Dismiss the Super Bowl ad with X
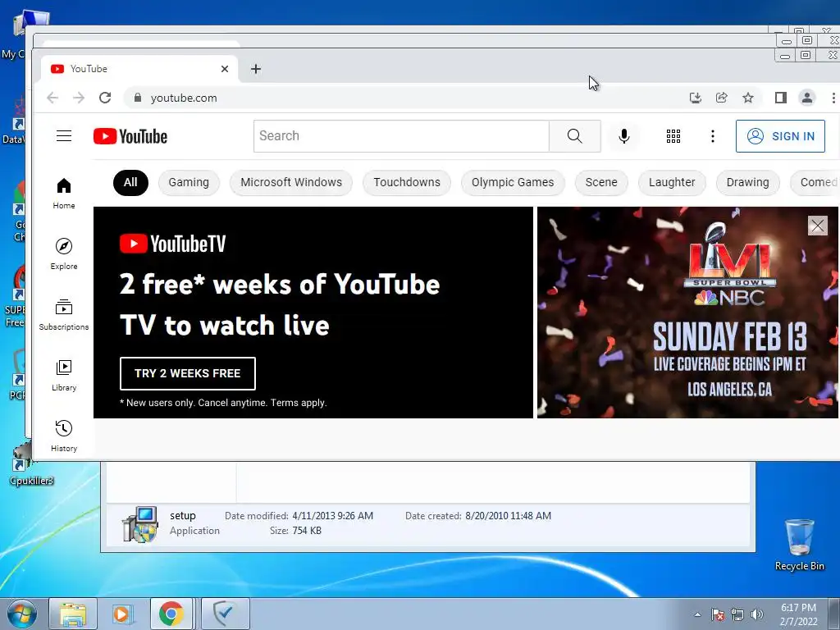Image resolution: width=840 pixels, height=630 pixels. pos(818,226)
